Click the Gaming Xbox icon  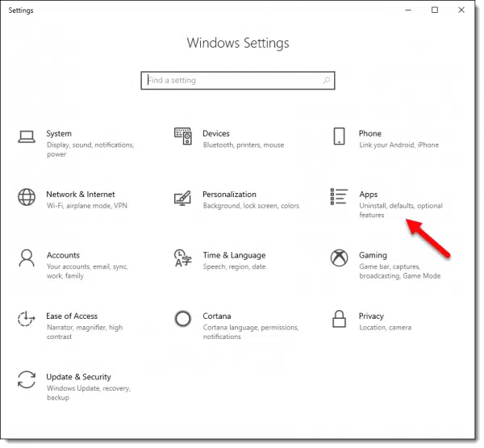tap(340, 258)
